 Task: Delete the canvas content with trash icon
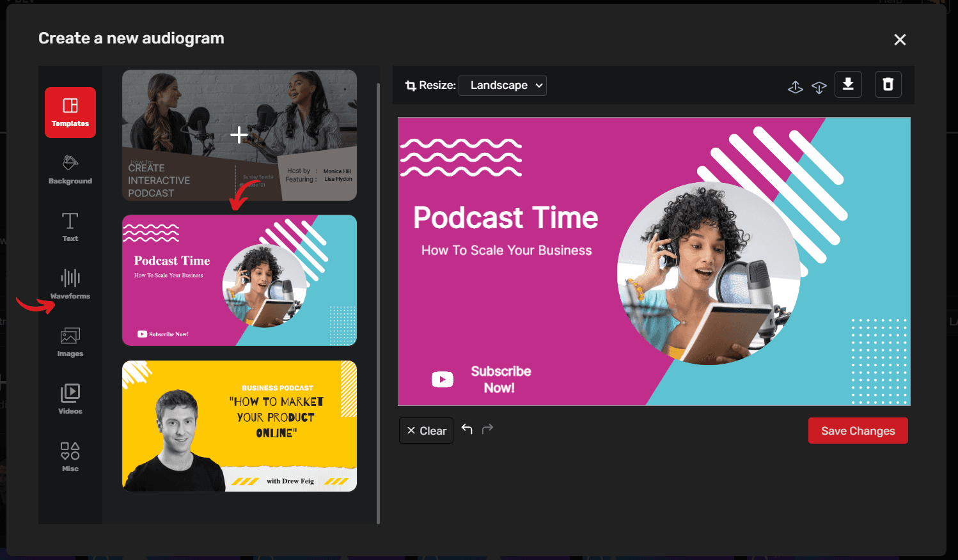point(888,84)
